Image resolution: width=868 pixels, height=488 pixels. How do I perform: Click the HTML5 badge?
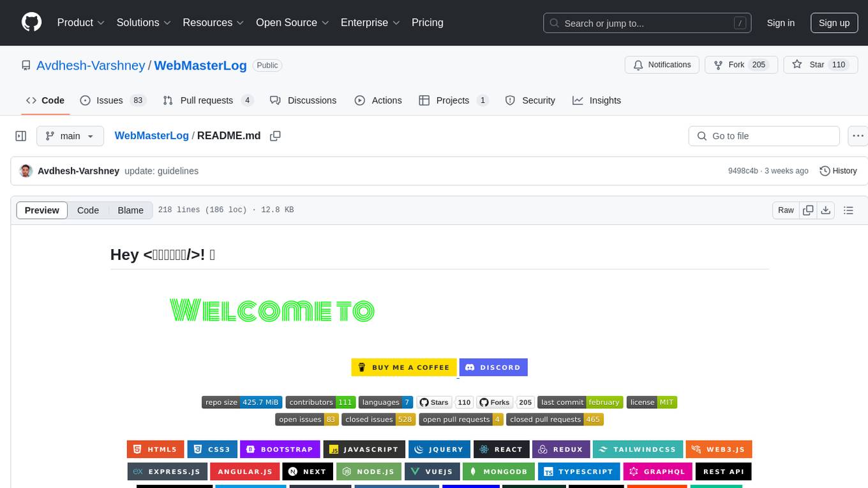pos(156,449)
